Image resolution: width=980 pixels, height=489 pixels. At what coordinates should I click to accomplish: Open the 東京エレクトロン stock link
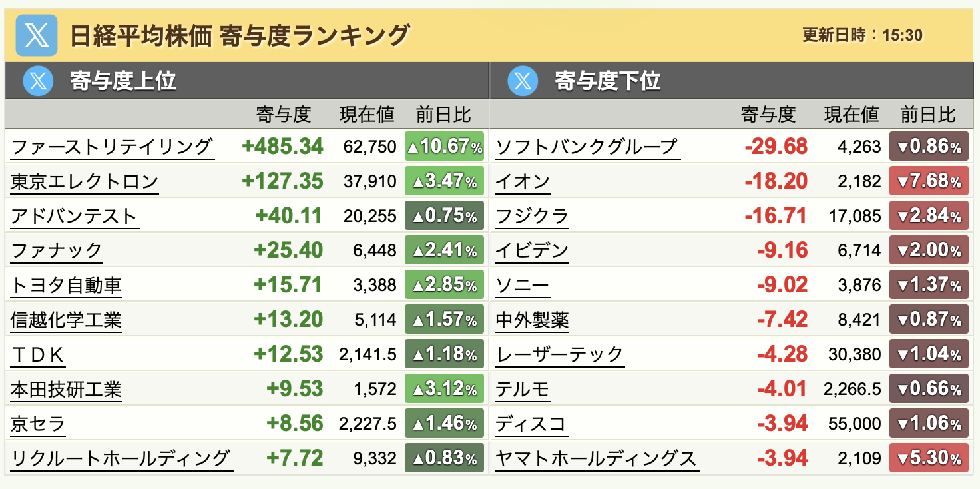[x=85, y=181]
